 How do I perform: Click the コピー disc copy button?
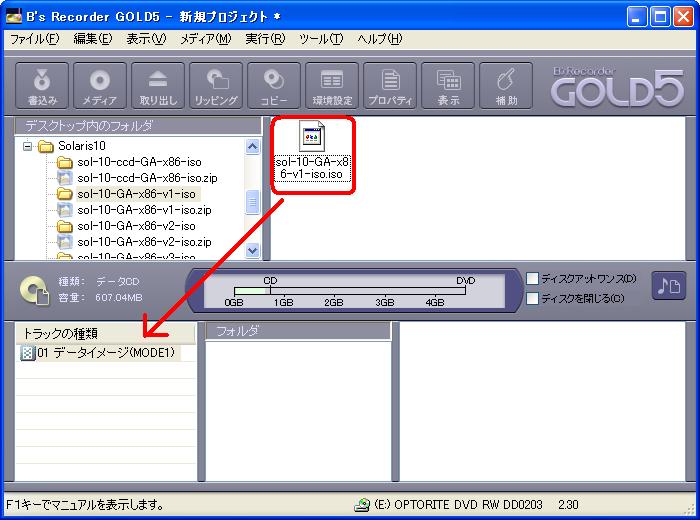tap(274, 85)
